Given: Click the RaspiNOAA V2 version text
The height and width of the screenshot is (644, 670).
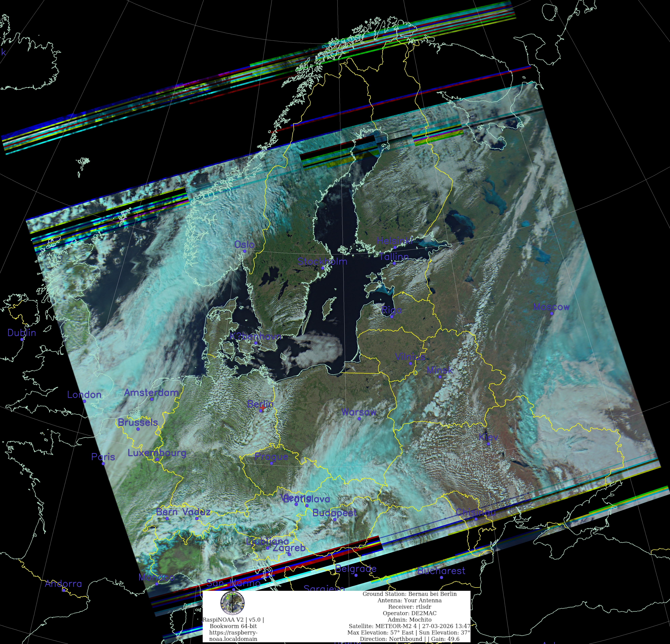Looking at the screenshot, I should [233, 620].
